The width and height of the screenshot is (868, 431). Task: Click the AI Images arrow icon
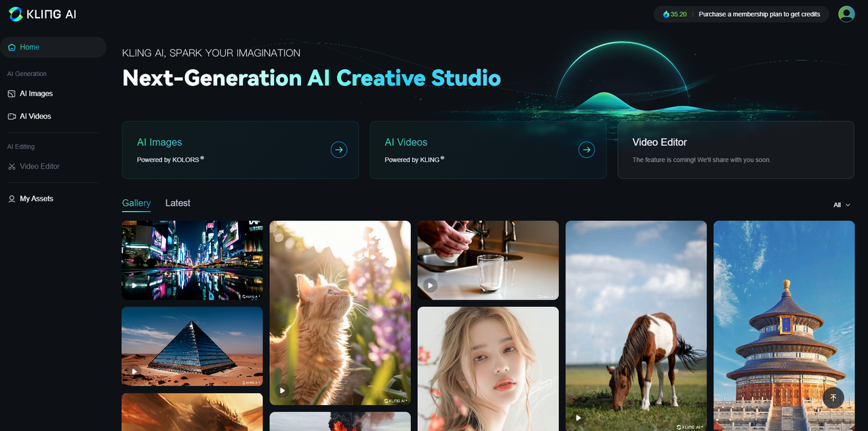pos(338,150)
